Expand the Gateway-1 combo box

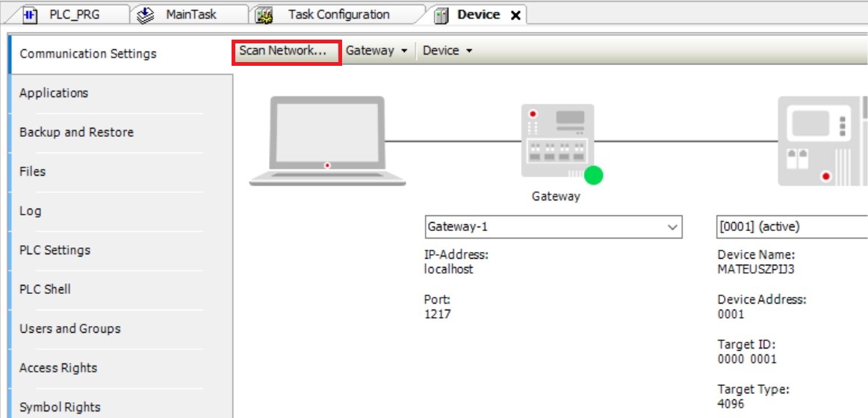[x=672, y=227]
